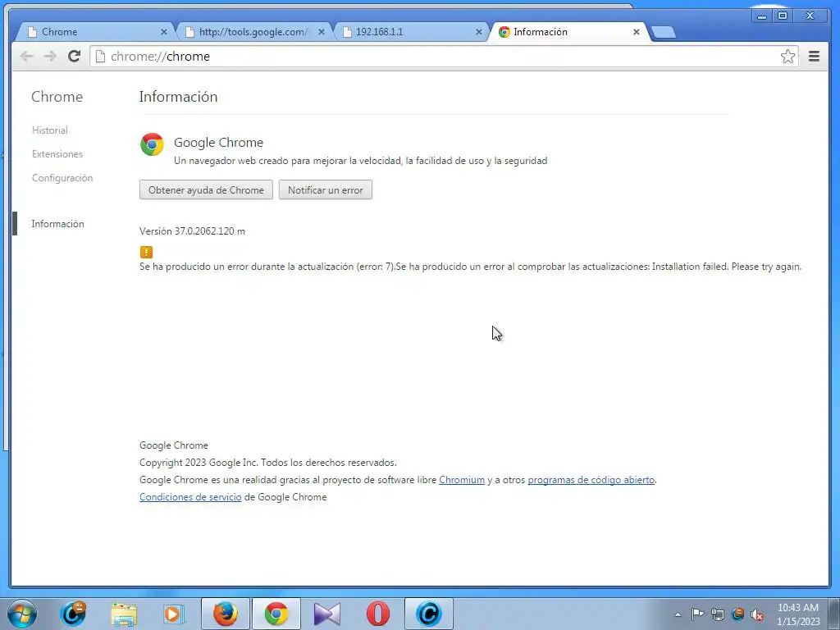Click the Google Chrome product name heading

click(x=218, y=143)
